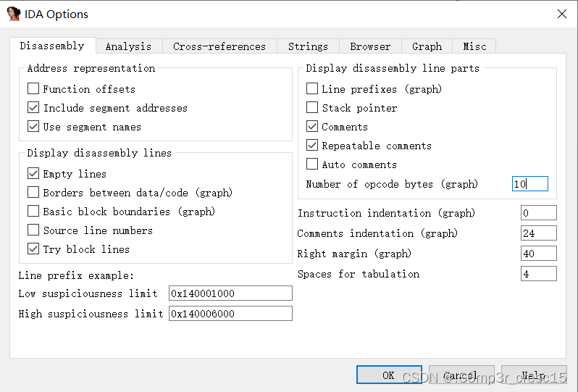The image size is (578, 392).
Task: Click the Number of opcode bytes field
Action: [530, 183]
